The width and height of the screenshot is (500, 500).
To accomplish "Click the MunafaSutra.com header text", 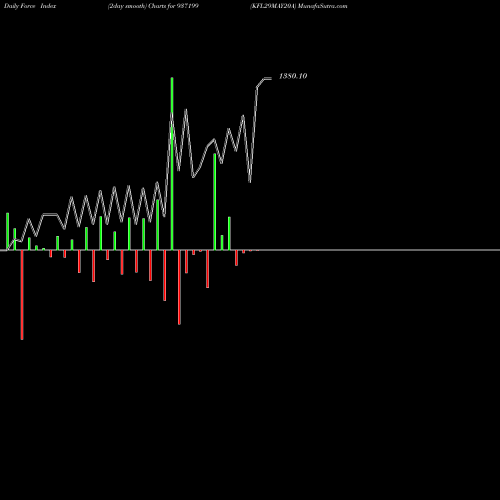I will point(322,6).
